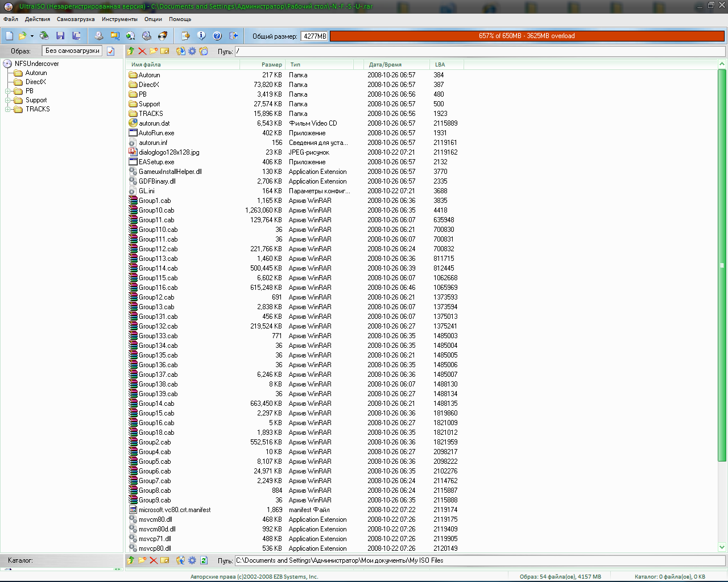Open the Помощь menu
Screen dimensions: 728x582
[x=180, y=19]
